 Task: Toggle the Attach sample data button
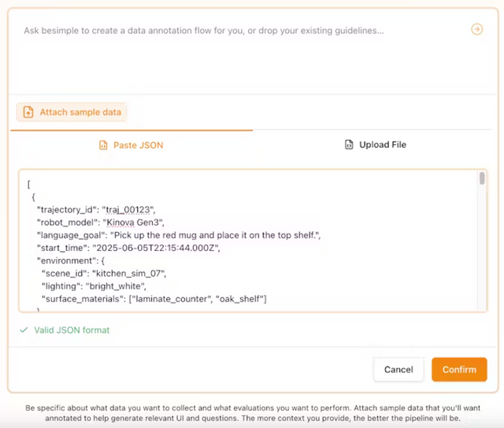pyautogui.click(x=72, y=112)
